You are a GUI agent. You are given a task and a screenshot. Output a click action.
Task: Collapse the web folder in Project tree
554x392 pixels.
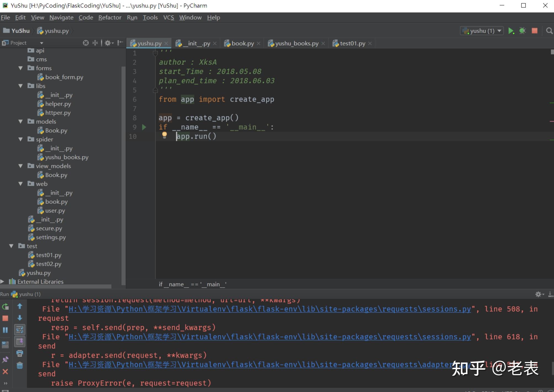pos(20,184)
